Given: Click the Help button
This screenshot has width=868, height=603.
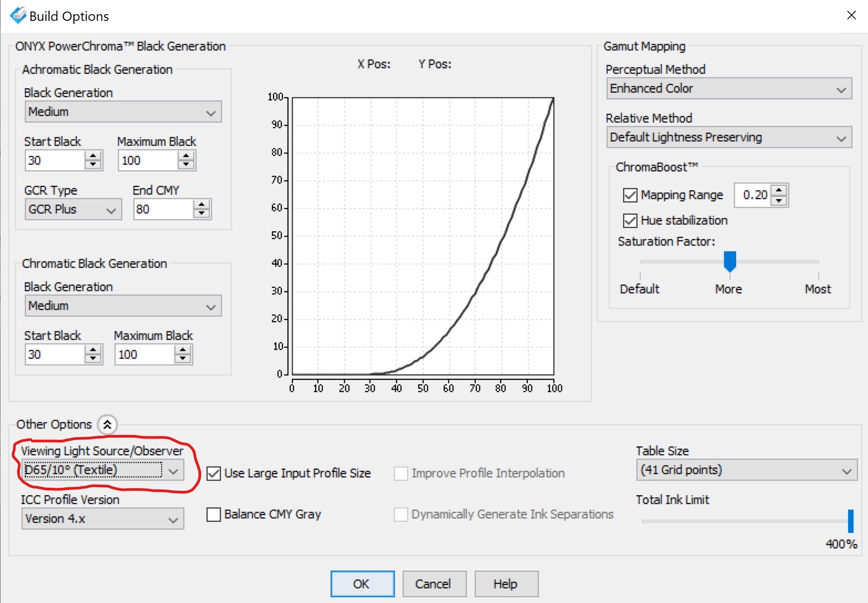Looking at the screenshot, I should pyautogui.click(x=506, y=583).
